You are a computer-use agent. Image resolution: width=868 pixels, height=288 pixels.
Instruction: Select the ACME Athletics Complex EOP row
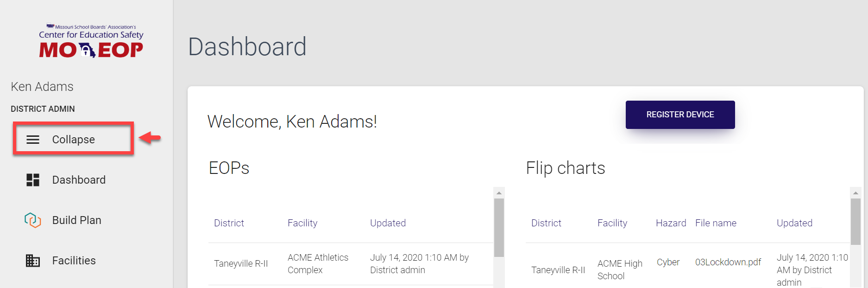click(x=318, y=263)
